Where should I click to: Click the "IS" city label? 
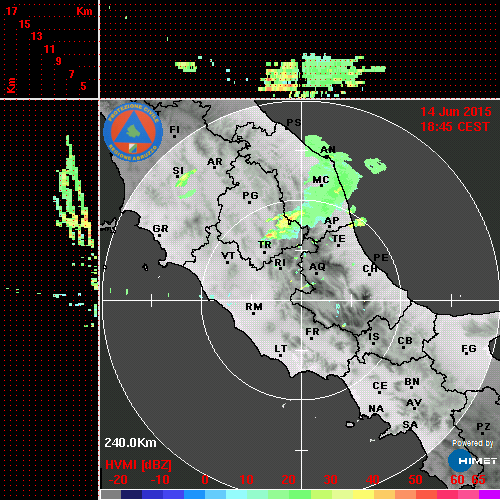point(374,337)
